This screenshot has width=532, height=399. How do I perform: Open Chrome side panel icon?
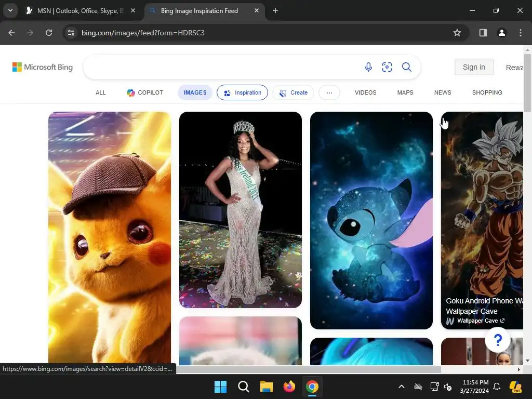coord(483,33)
